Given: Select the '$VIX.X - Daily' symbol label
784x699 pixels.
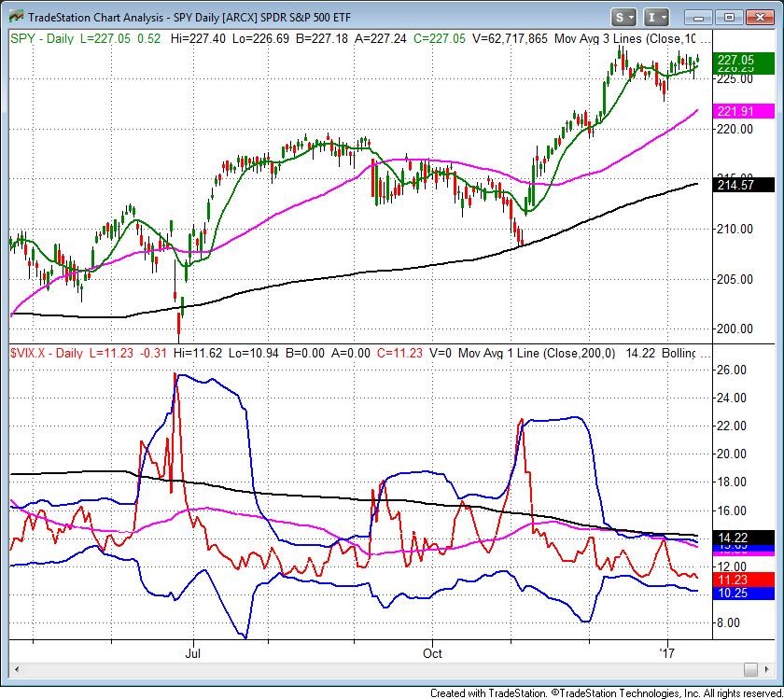Looking at the screenshot, I should (46, 353).
